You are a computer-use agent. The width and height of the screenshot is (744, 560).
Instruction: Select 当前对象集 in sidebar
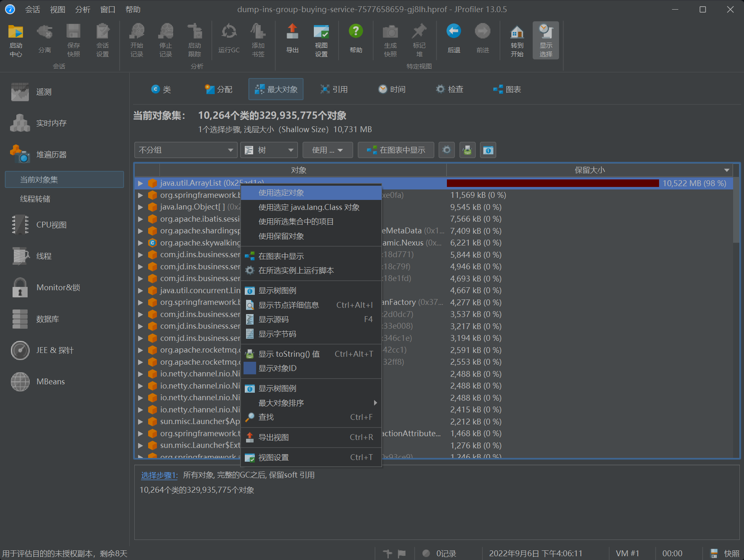(x=64, y=179)
